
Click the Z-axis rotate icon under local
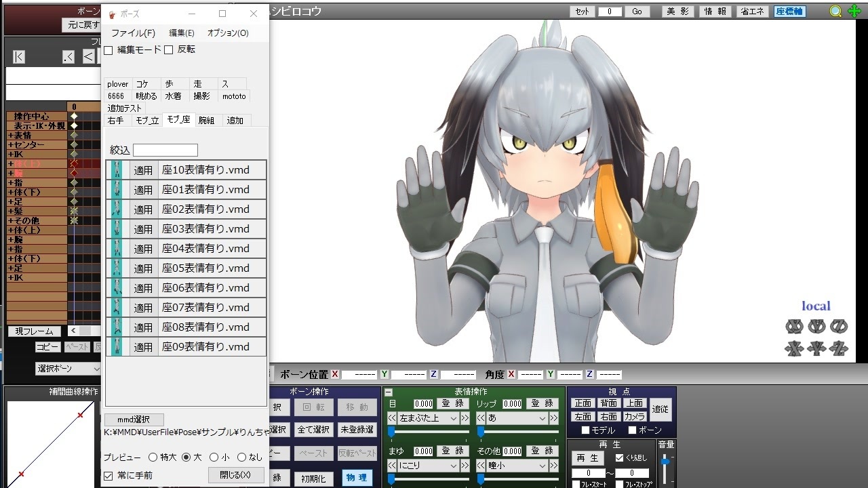[839, 327]
